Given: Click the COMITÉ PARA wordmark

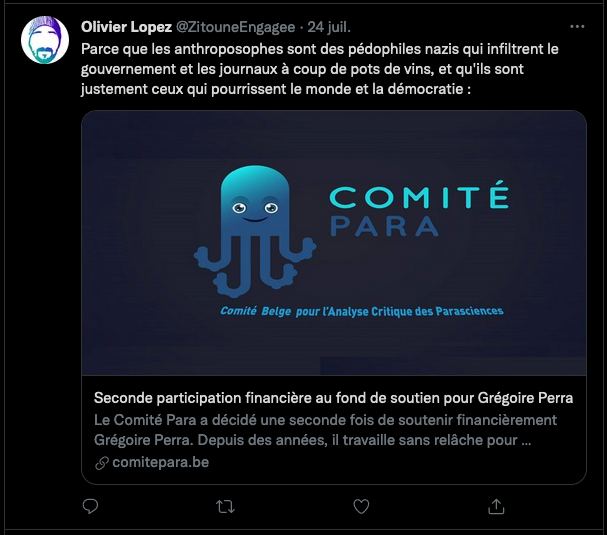Looking at the screenshot, I should (x=419, y=209).
